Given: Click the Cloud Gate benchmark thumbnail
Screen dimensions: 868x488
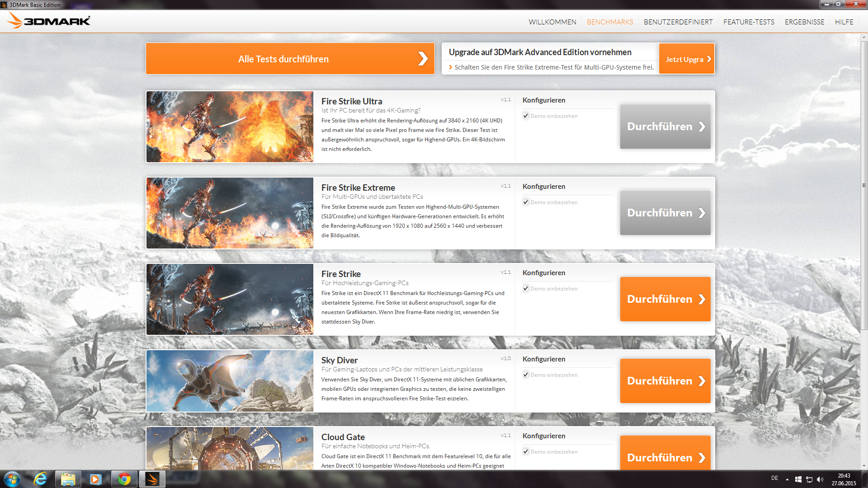Looking at the screenshot, I should (230, 448).
